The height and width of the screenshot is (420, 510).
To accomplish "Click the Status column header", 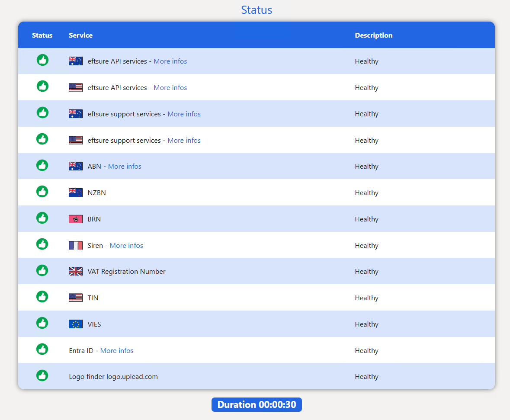I will point(42,35).
